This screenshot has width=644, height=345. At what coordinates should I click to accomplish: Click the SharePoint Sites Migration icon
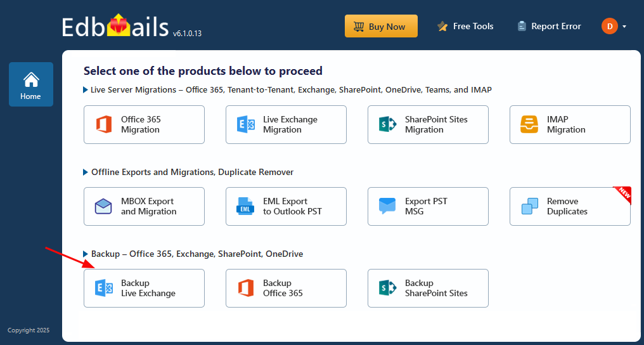tap(387, 124)
